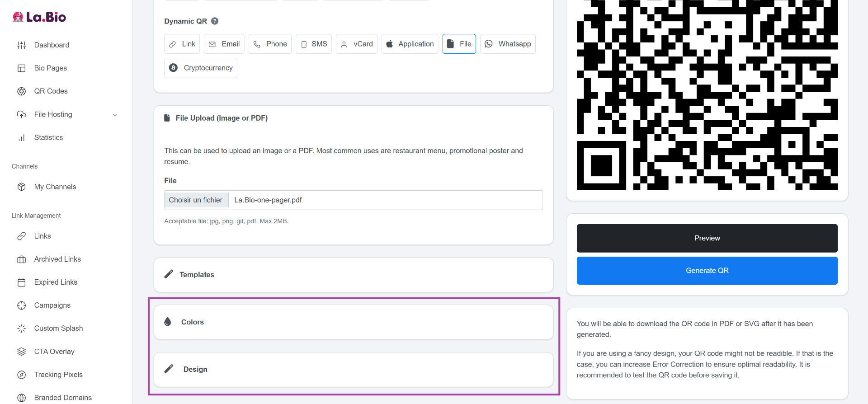Click the Generate QR button

(707, 271)
